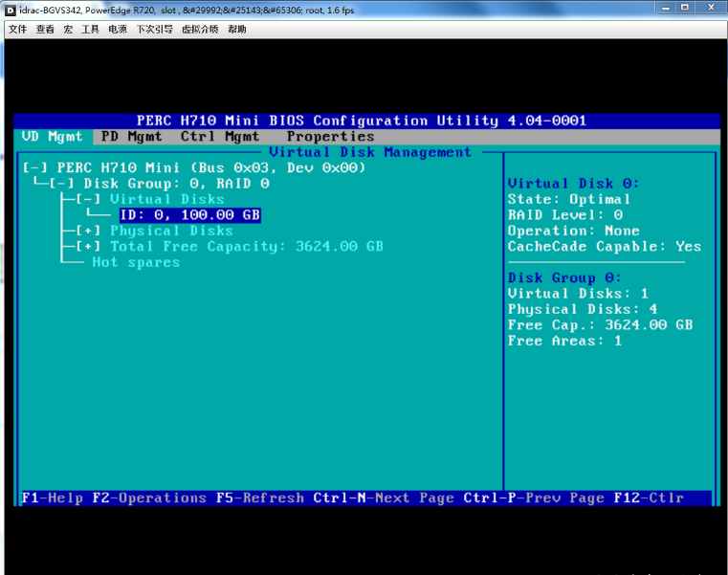Open the 下次引导 menu
Image resolution: width=728 pixels, height=575 pixels.
pos(154,30)
